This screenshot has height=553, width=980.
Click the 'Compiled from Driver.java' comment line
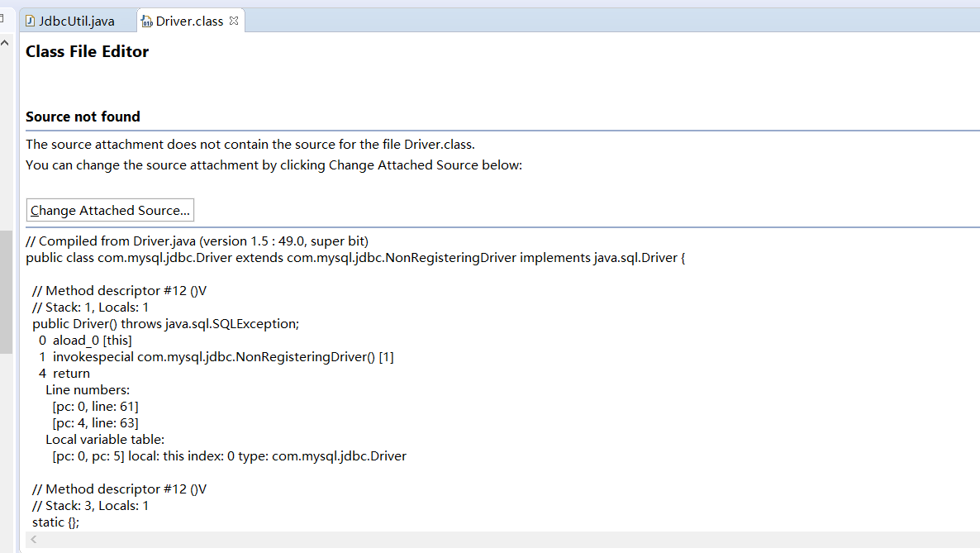coord(197,241)
